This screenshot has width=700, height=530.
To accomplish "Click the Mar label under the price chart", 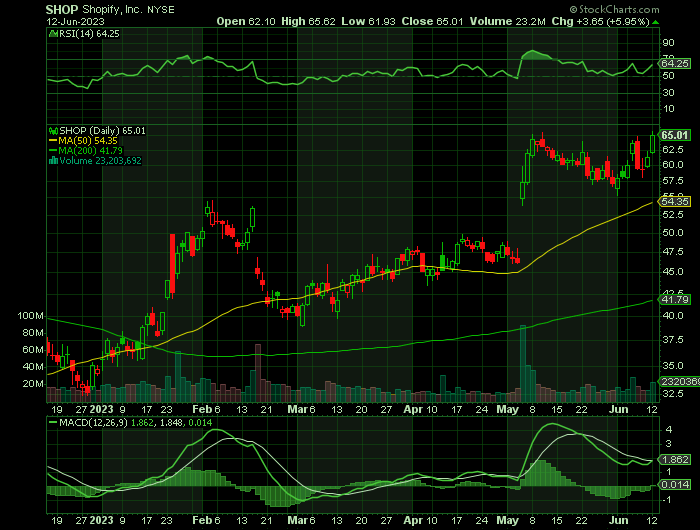I will (x=297, y=409).
